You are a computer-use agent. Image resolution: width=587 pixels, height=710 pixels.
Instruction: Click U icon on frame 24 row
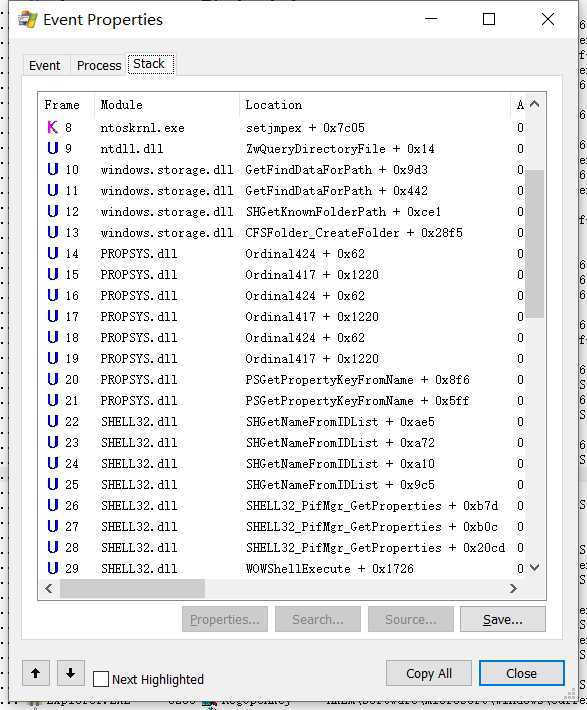tap(53, 463)
